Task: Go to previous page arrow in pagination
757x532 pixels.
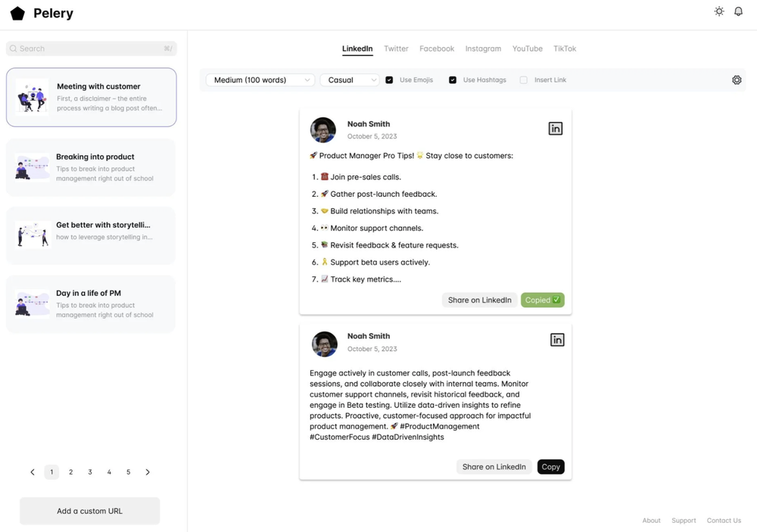Action: coord(33,472)
